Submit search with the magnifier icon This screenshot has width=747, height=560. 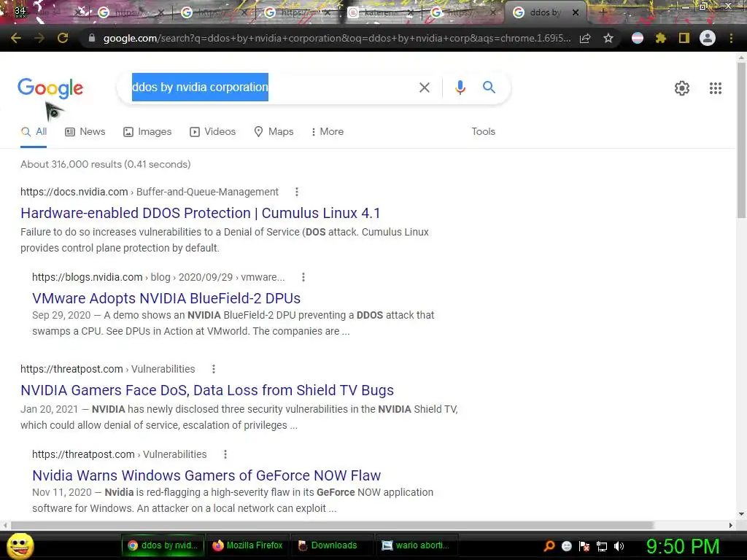[489, 87]
